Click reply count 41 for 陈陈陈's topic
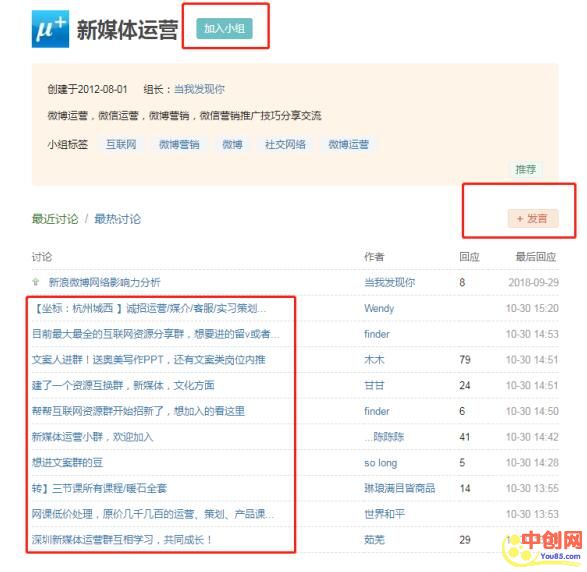The image size is (587, 572). (x=465, y=437)
